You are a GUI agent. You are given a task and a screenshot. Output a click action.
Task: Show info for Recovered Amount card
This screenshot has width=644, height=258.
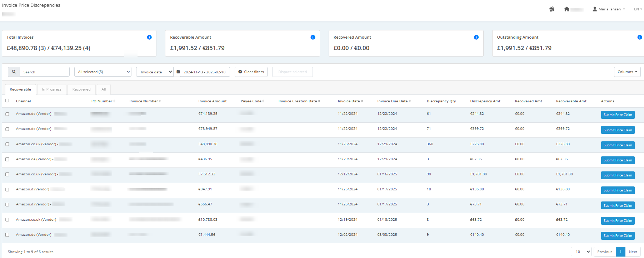(476, 37)
